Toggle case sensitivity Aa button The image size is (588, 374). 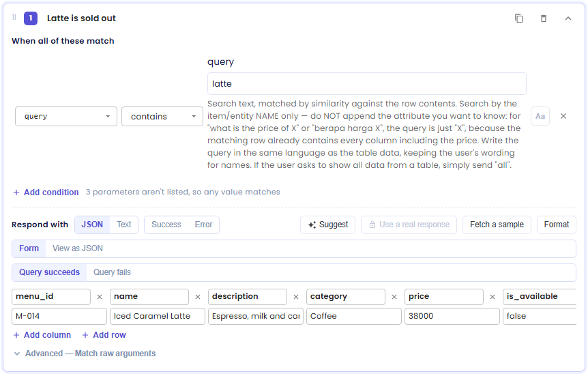(x=540, y=116)
